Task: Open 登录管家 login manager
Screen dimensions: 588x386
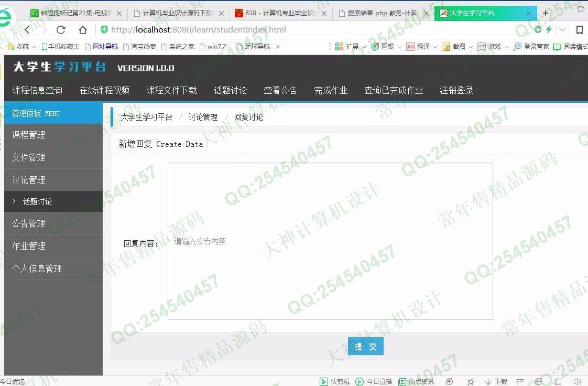Action: click(531, 47)
